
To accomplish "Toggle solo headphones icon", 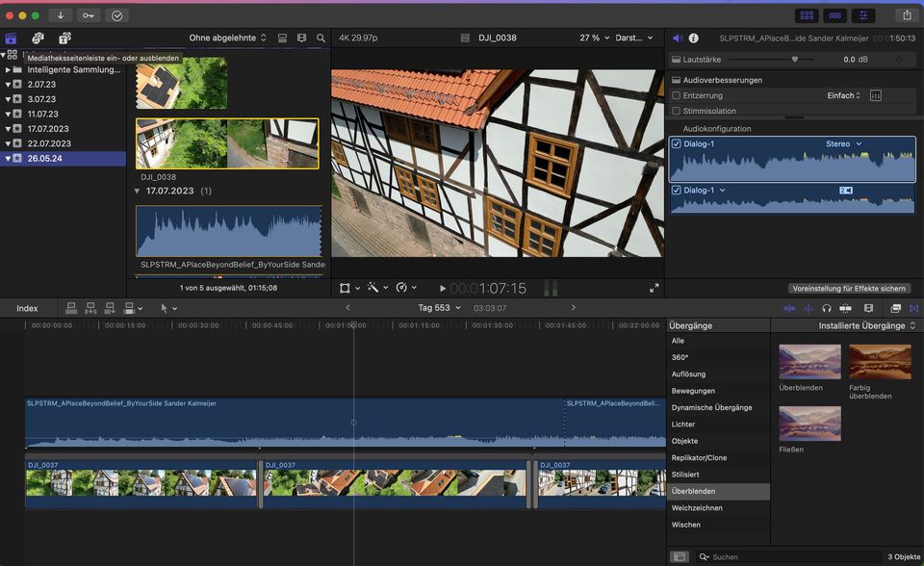I will [x=827, y=308].
